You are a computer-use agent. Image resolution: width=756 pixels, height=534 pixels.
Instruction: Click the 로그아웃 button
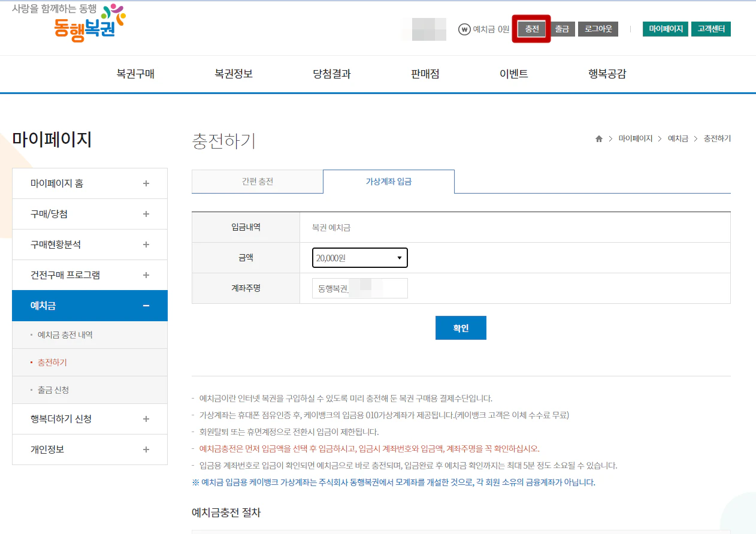point(597,28)
